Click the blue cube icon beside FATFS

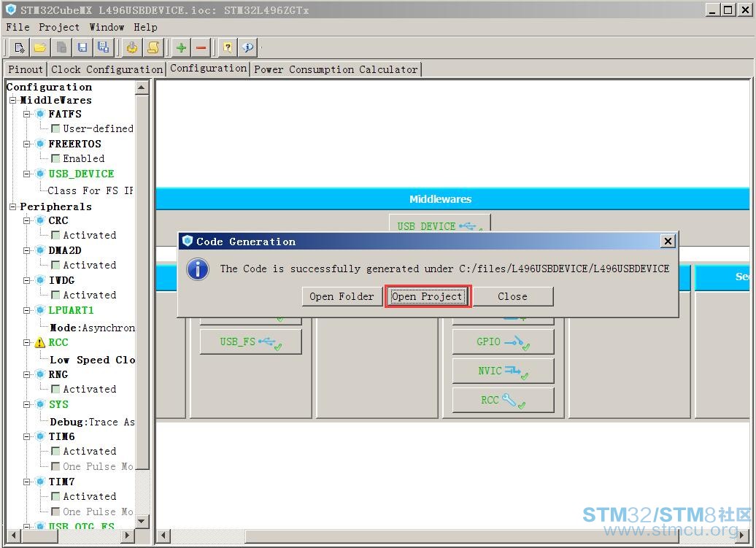41,115
